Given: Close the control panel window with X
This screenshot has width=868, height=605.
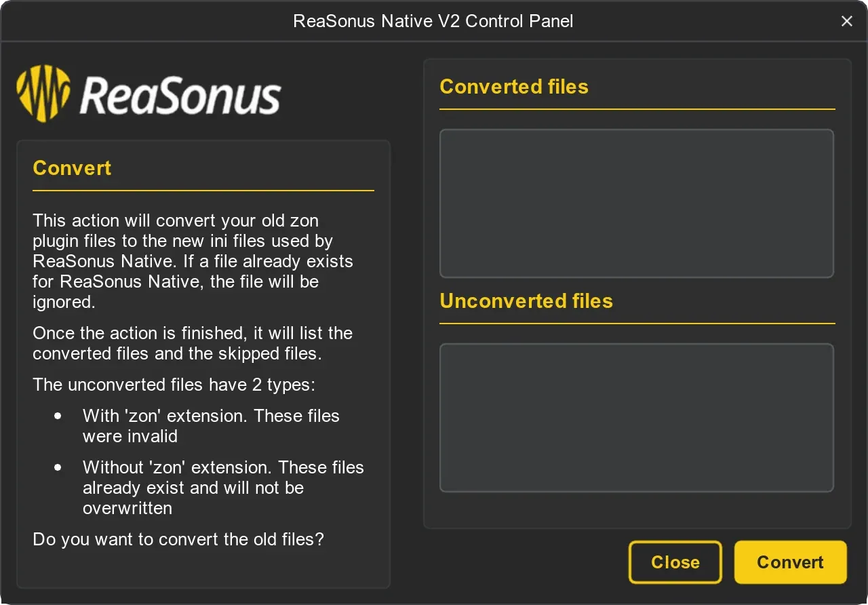Looking at the screenshot, I should (847, 21).
